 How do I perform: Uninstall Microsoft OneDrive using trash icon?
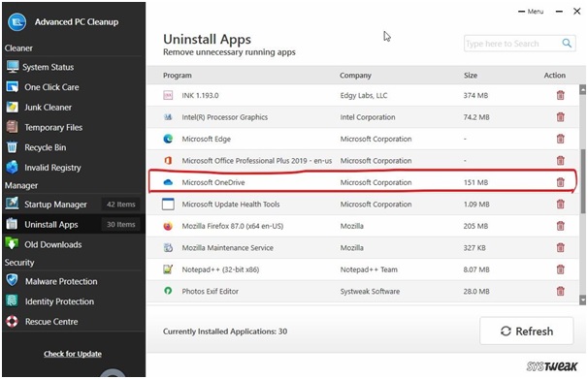(x=560, y=182)
